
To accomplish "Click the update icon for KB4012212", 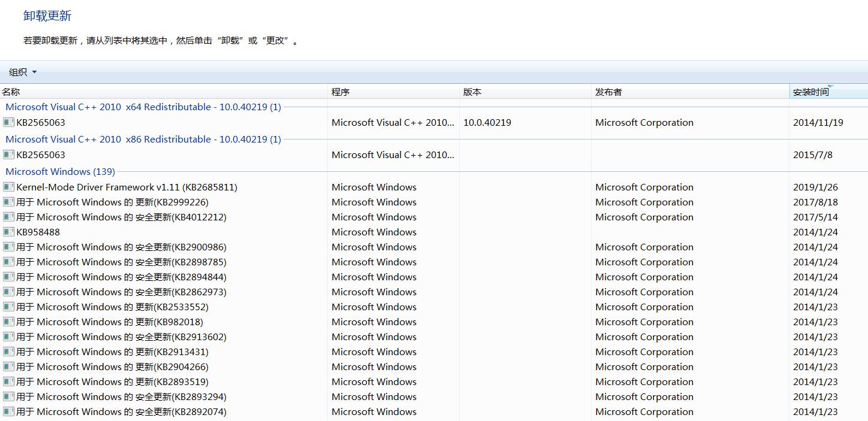I will coord(8,217).
